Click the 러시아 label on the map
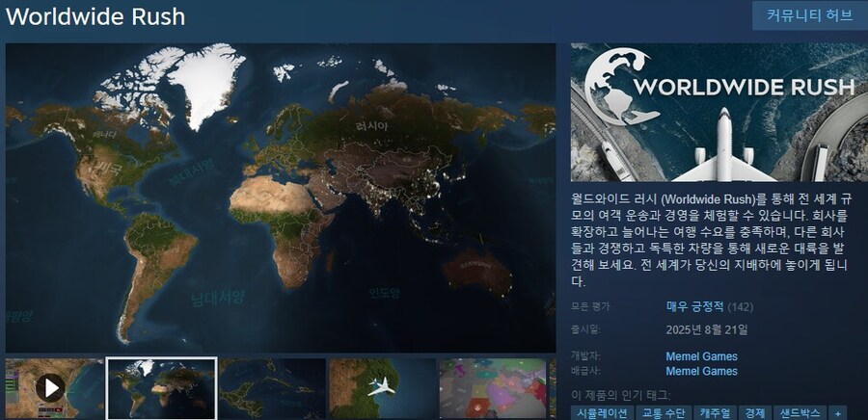The height and width of the screenshot is (420, 868). [x=371, y=126]
